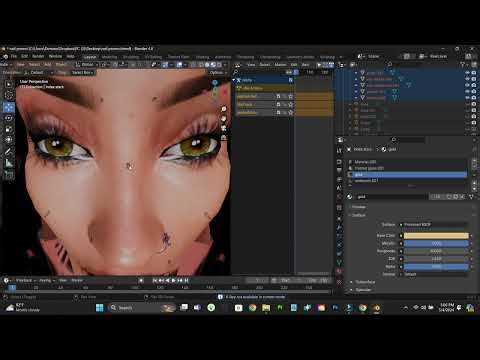Image resolution: width=480 pixels, height=360 pixels.
Task: Jump to the timeline start frame
Action: (x=155, y=280)
